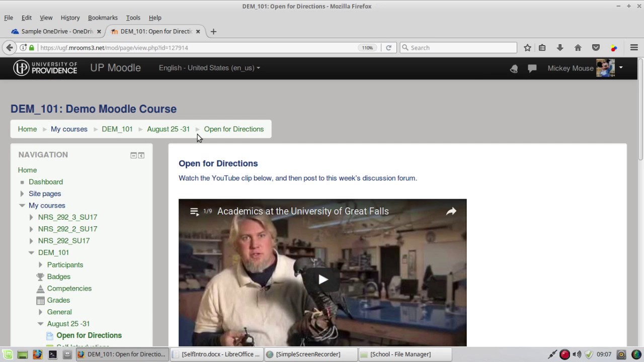Switch to SelfIntro.docx LibreOffice window

[x=216, y=354]
